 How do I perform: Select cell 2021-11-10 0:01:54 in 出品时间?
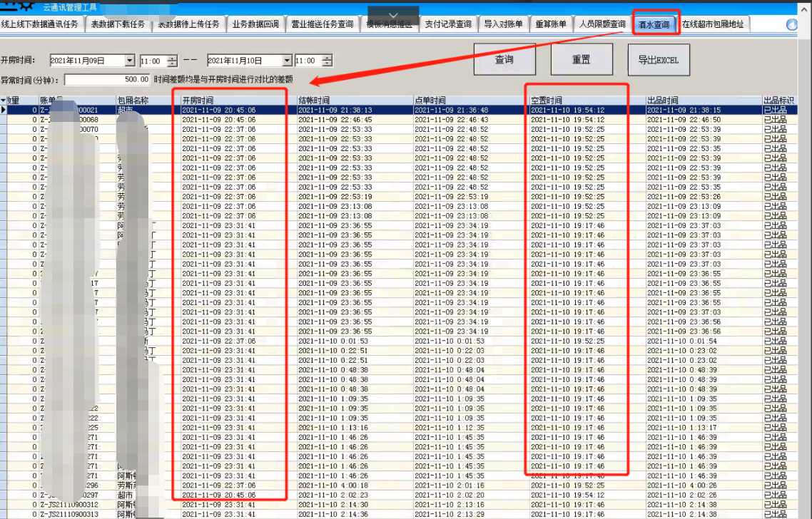point(704,341)
